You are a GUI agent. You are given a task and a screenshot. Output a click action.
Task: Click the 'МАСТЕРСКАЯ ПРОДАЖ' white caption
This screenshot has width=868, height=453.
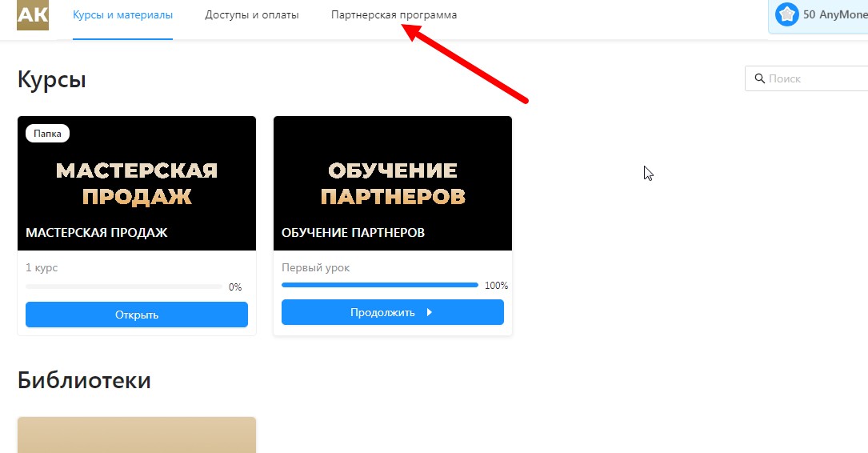(x=96, y=233)
